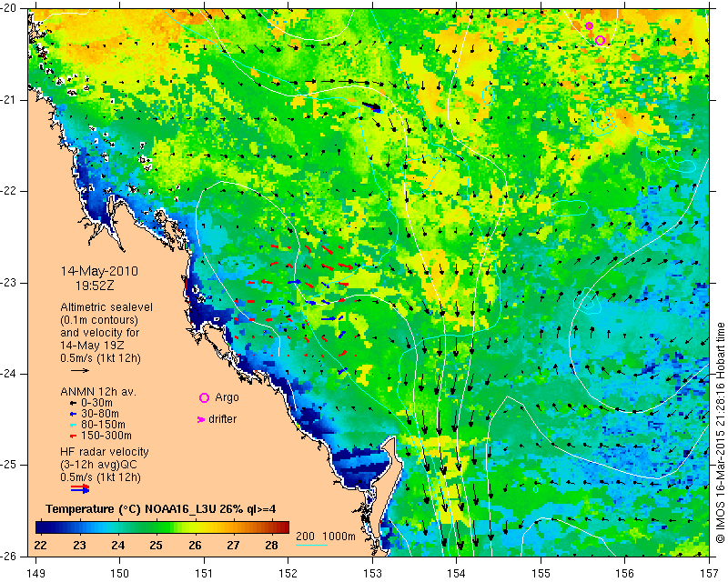Image resolution: width=728 pixels, height=582 pixels.
Task: Click the '(3-12h avg)QC' legend text
Action: [98, 465]
